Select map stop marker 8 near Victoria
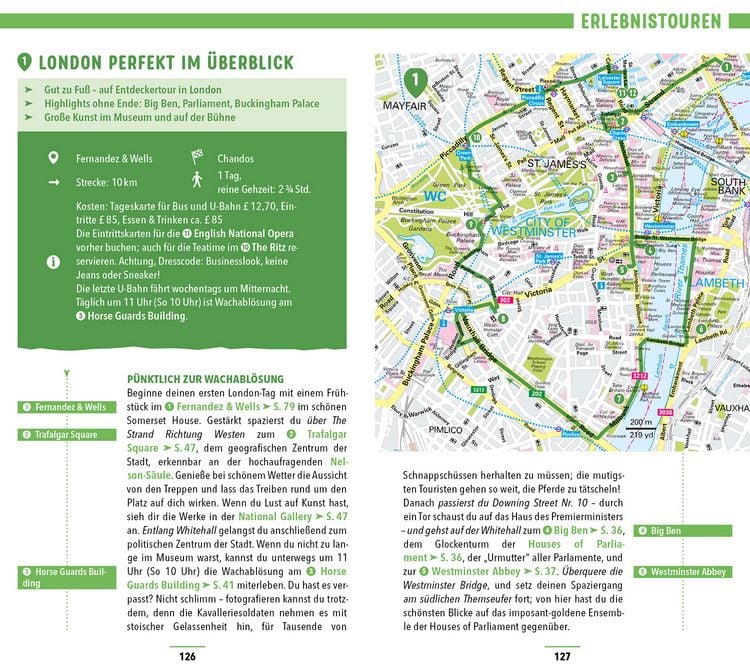Viewport: 750px width, 672px height. tap(502, 318)
